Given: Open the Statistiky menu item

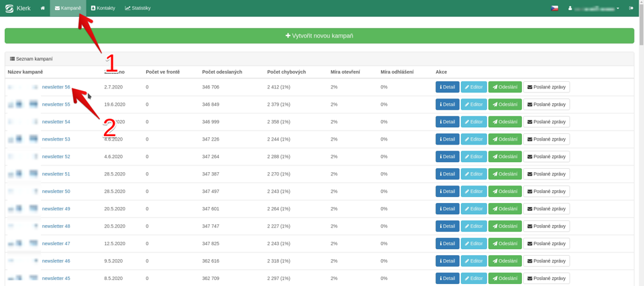Looking at the screenshot, I should (x=138, y=8).
